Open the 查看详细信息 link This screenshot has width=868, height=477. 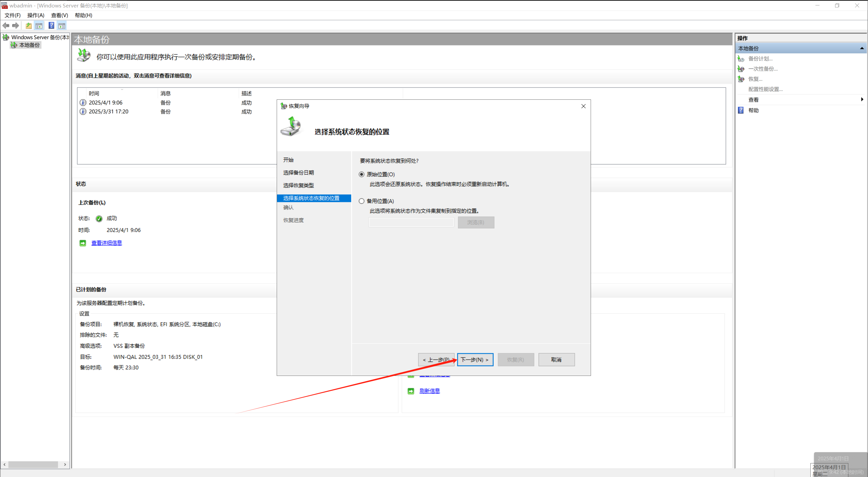click(x=106, y=243)
